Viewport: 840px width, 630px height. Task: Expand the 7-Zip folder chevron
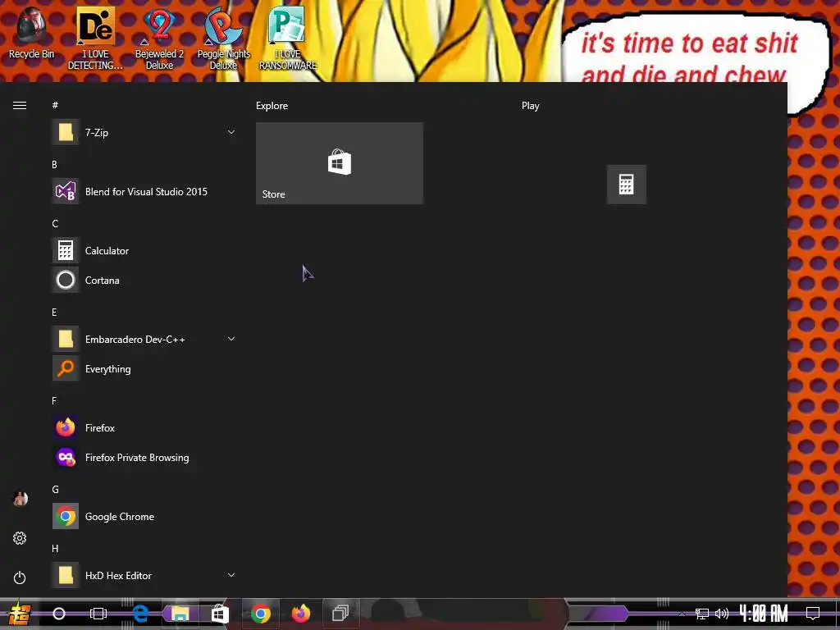pyautogui.click(x=231, y=132)
